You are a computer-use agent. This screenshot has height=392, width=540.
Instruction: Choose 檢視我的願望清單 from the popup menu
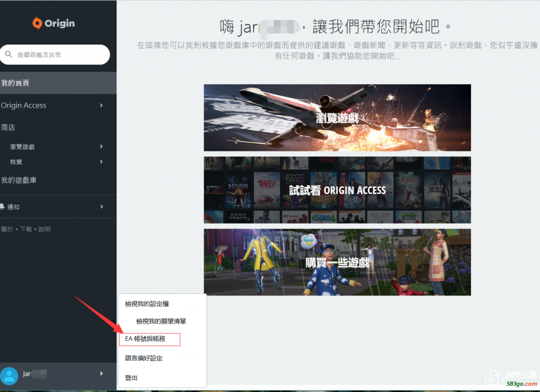pyautogui.click(x=161, y=321)
